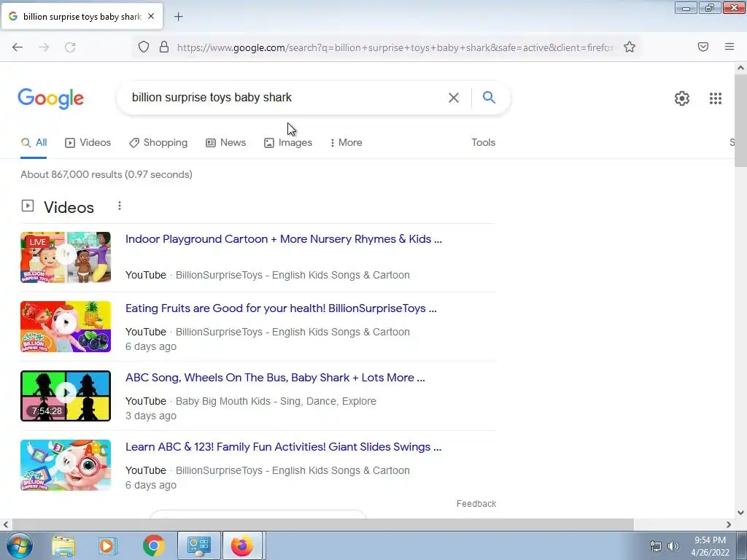Reload the page with the refresh icon
Screen dimensions: 747x560
tap(70, 47)
